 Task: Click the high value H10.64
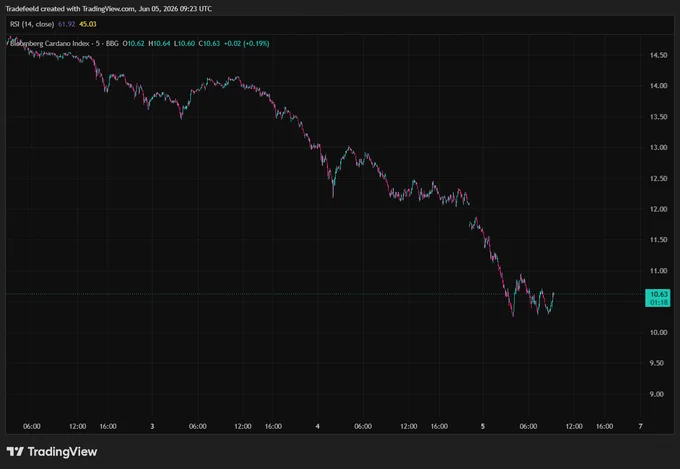[x=159, y=43]
